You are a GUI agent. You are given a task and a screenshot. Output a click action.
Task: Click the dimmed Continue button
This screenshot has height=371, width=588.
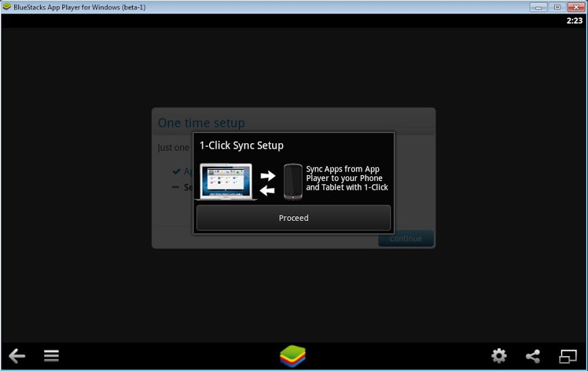pyautogui.click(x=406, y=239)
